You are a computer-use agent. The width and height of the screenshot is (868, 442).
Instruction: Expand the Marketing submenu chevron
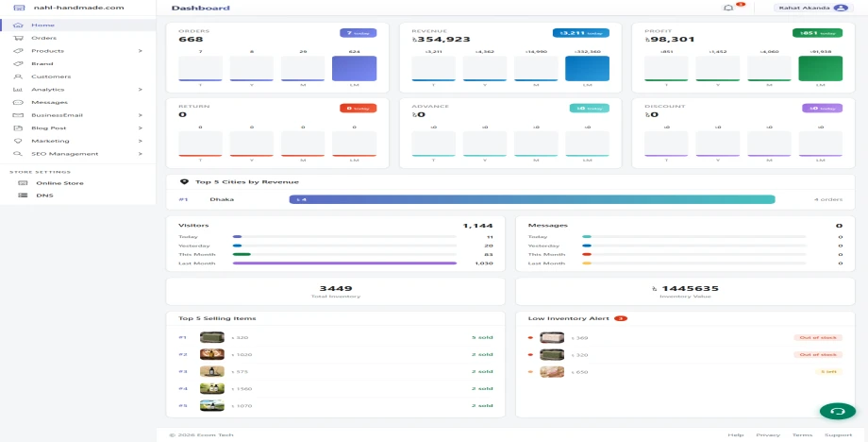[140, 142]
